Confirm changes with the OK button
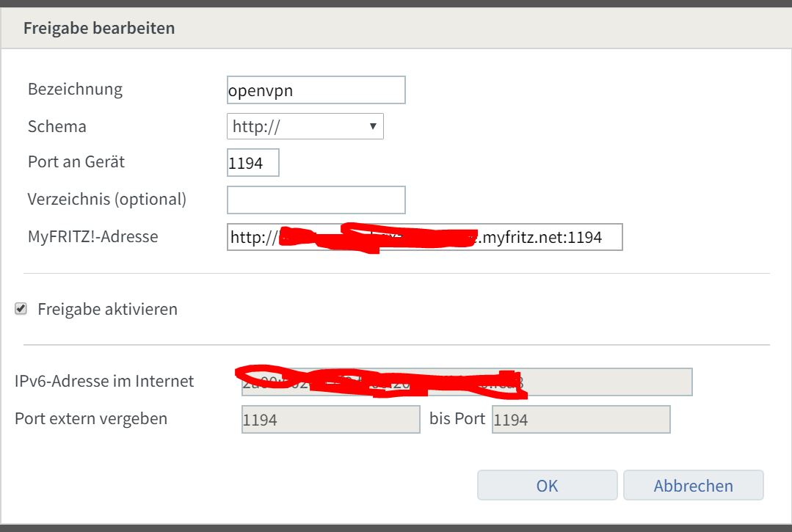Image resolution: width=792 pixels, height=532 pixels. point(547,485)
